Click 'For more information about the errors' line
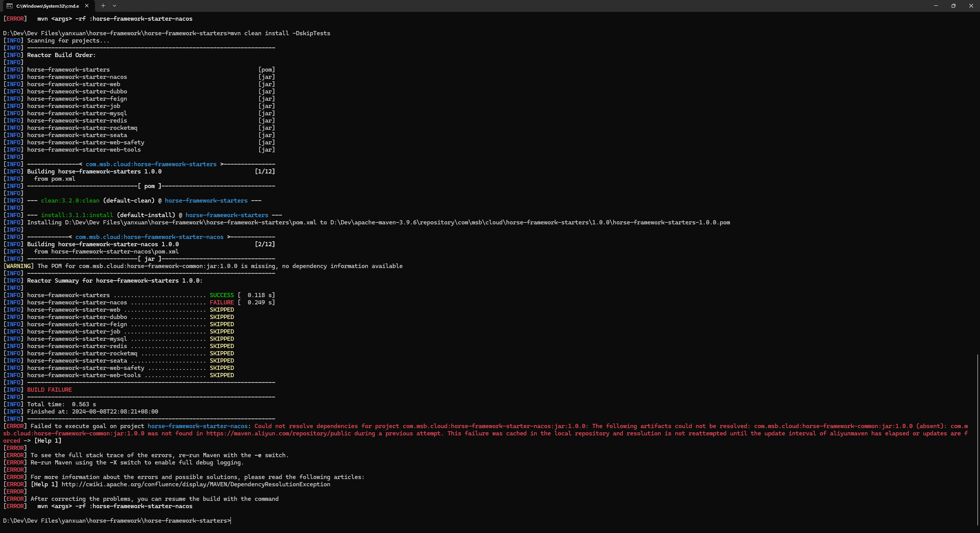Viewport: 980px width, 533px height. tap(197, 477)
